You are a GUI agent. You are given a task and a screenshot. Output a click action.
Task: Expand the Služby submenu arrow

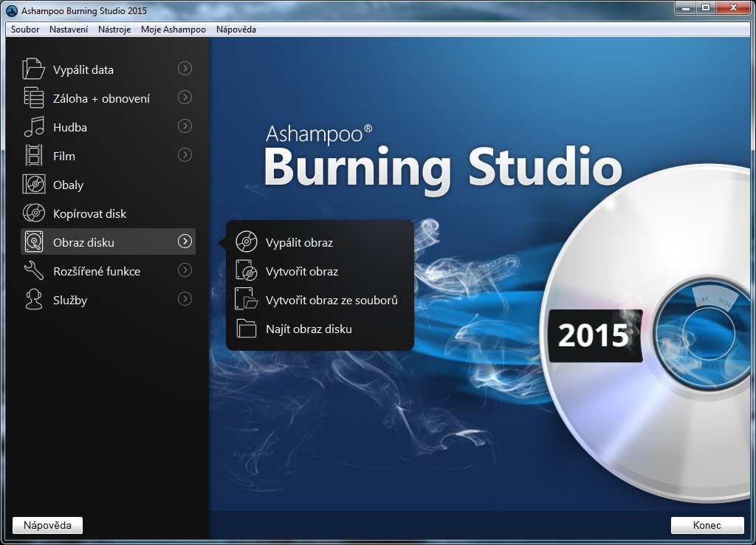(x=185, y=299)
